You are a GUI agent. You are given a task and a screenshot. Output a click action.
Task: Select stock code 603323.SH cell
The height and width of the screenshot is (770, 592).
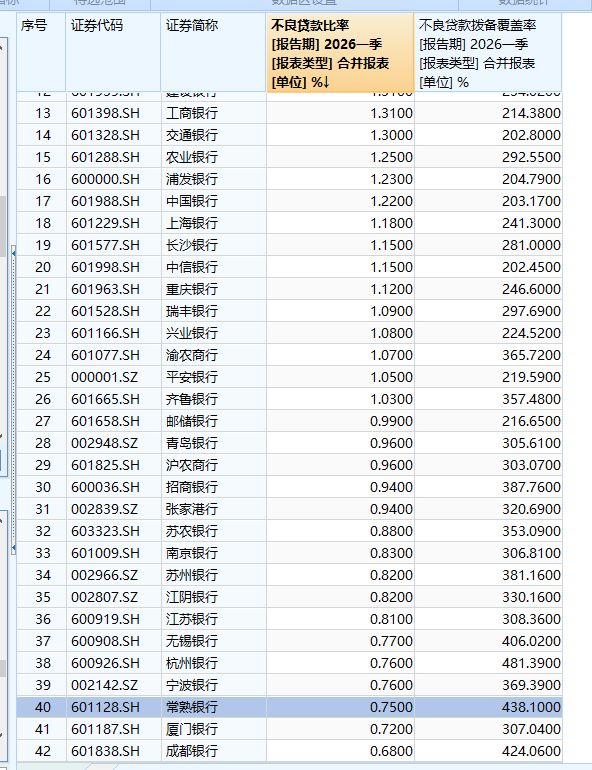(113, 531)
